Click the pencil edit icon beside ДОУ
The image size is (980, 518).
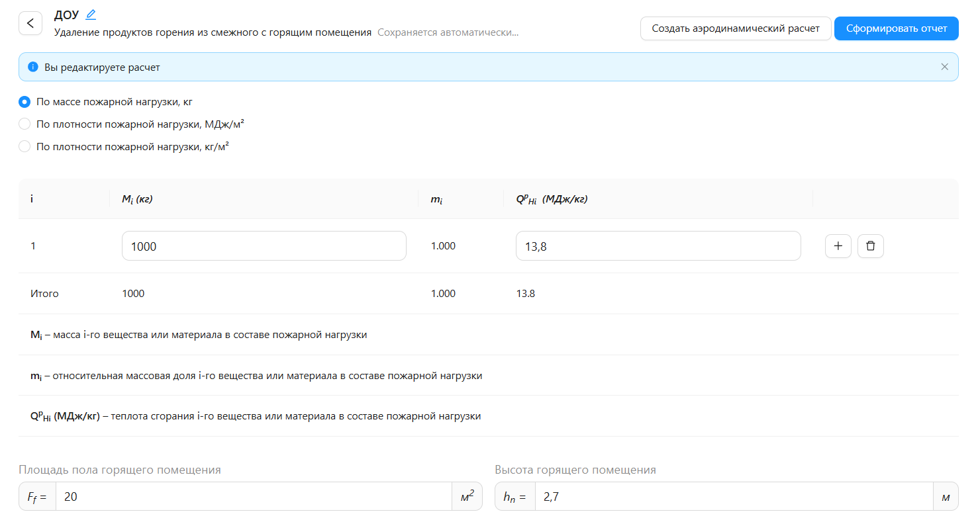91,15
